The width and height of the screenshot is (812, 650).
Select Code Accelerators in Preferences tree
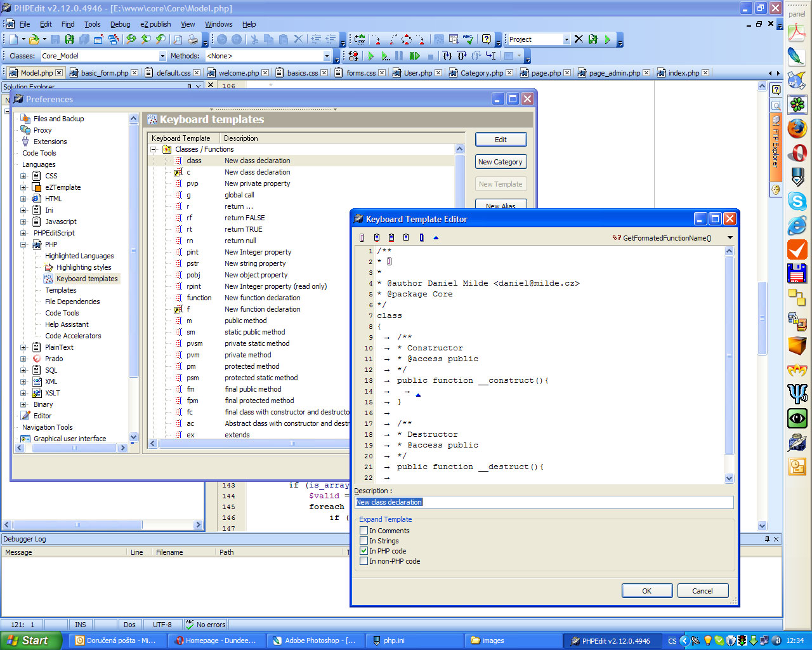point(73,336)
